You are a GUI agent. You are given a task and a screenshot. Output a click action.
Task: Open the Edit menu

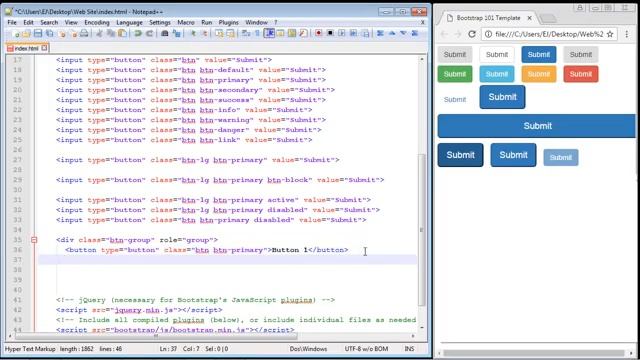(x=28, y=22)
